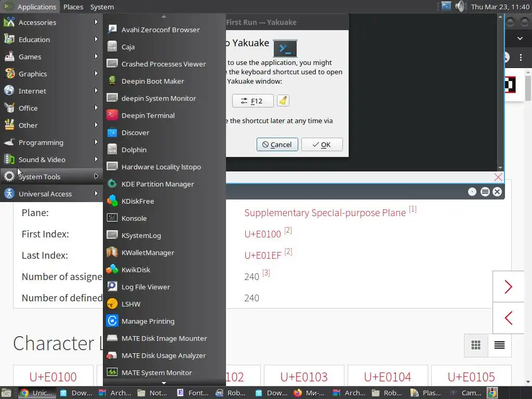Launch KDE Partition Manager icon
The image size is (532, 399).
[112, 183]
